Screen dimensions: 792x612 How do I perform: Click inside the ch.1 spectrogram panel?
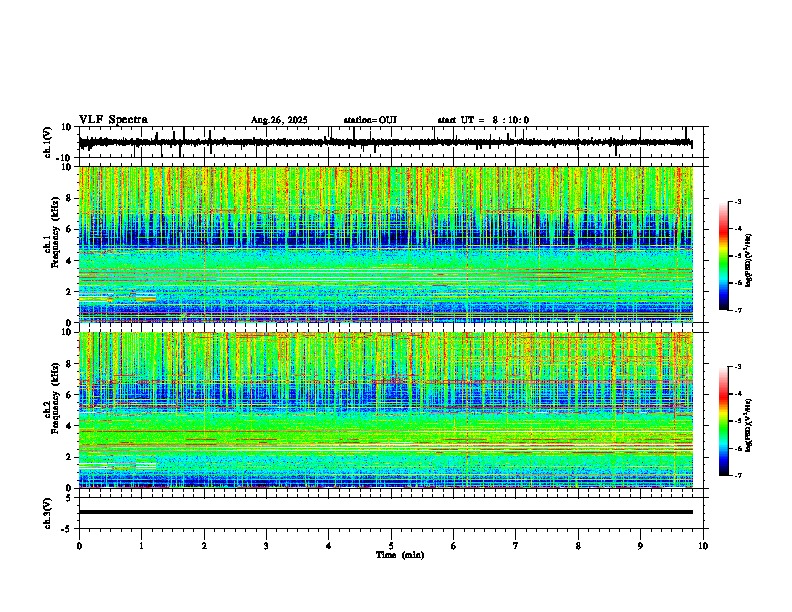coord(386,244)
